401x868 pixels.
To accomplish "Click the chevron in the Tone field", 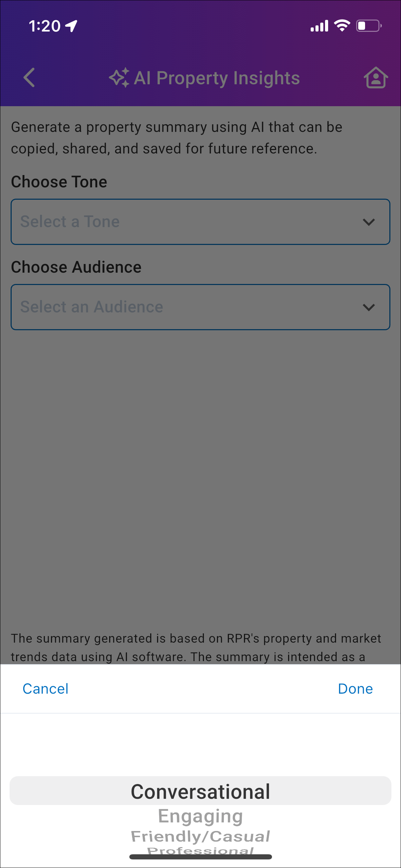I will click(368, 222).
